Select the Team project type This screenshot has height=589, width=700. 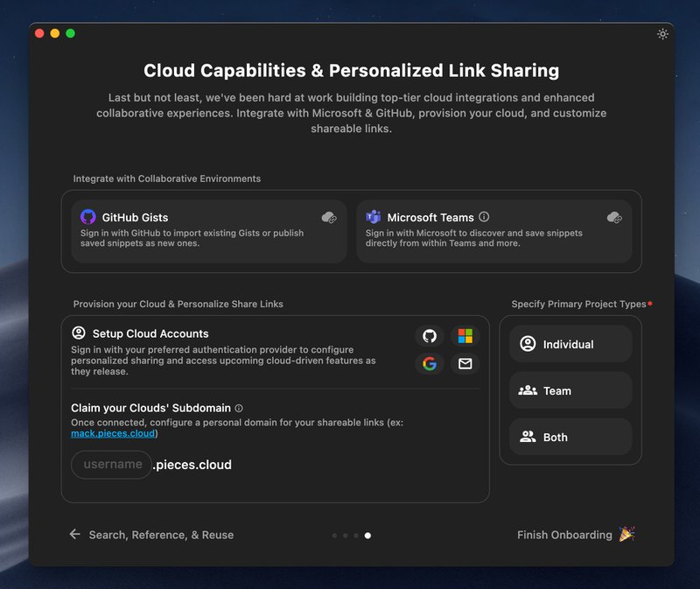570,390
